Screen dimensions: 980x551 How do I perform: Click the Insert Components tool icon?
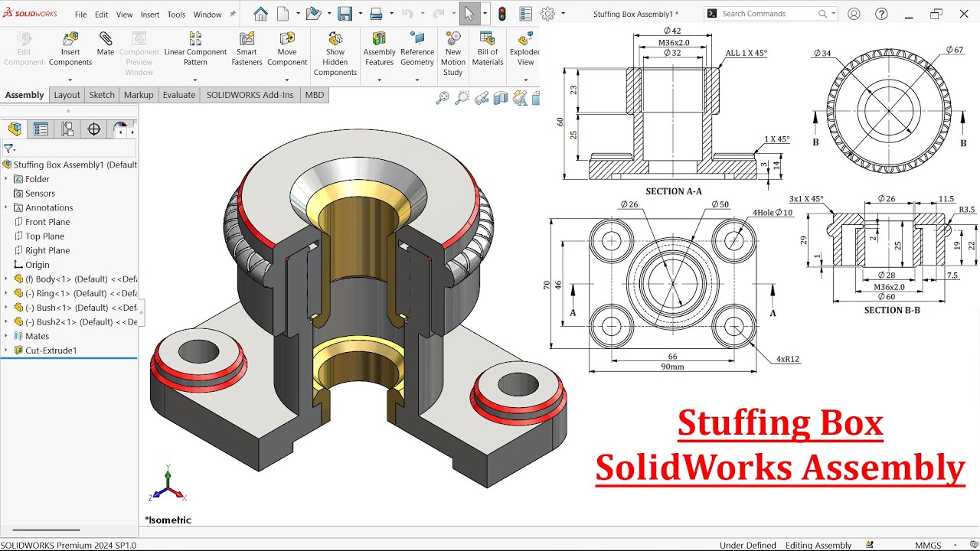coord(70,38)
